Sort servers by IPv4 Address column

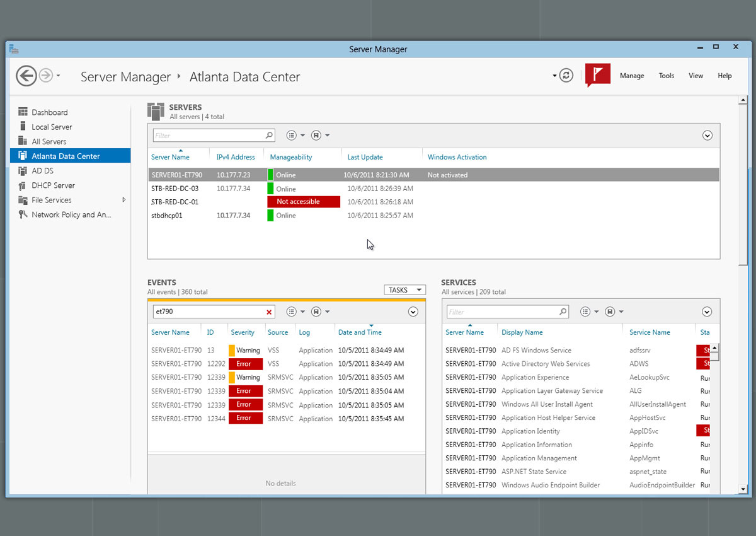coord(236,157)
